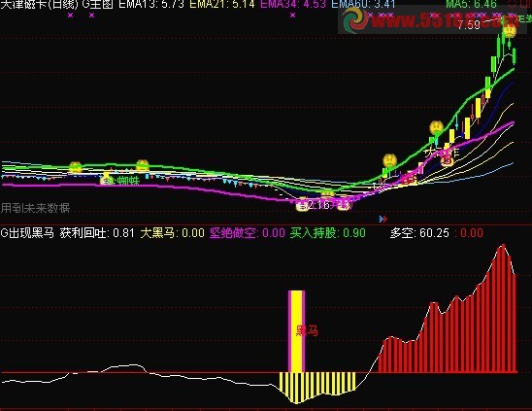Click the 获利回吐: 0.81 value
This screenshot has width=532, height=411.
[x=97, y=233]
